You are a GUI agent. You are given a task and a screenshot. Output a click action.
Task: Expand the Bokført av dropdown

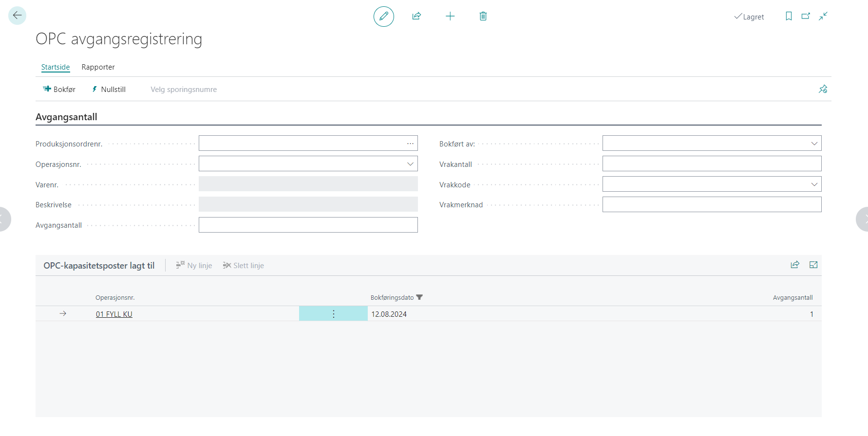[x=814, y=144]
